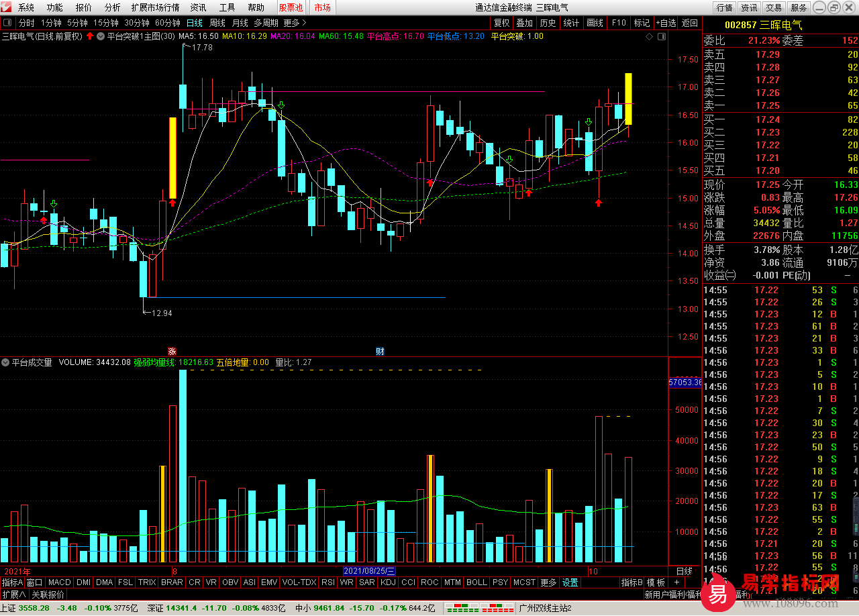Click the 广州双线主站2 server label
Image resolution: width=859 pixels, height=616 pixels.
(546, 608)
